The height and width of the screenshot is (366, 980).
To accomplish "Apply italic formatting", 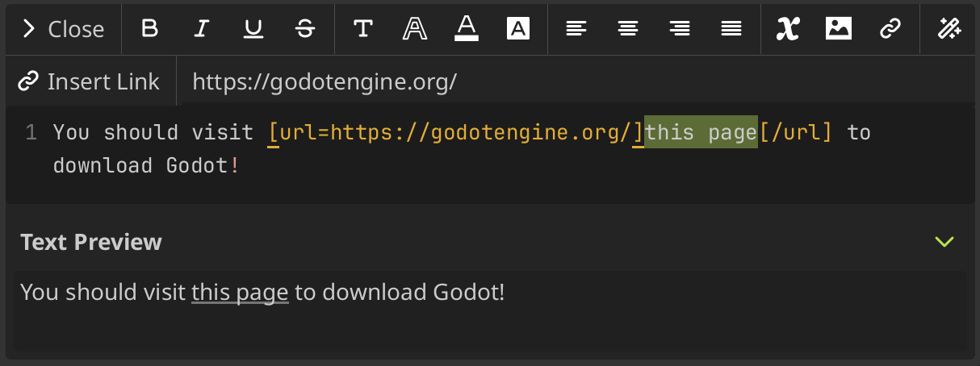I will point(202,29).
